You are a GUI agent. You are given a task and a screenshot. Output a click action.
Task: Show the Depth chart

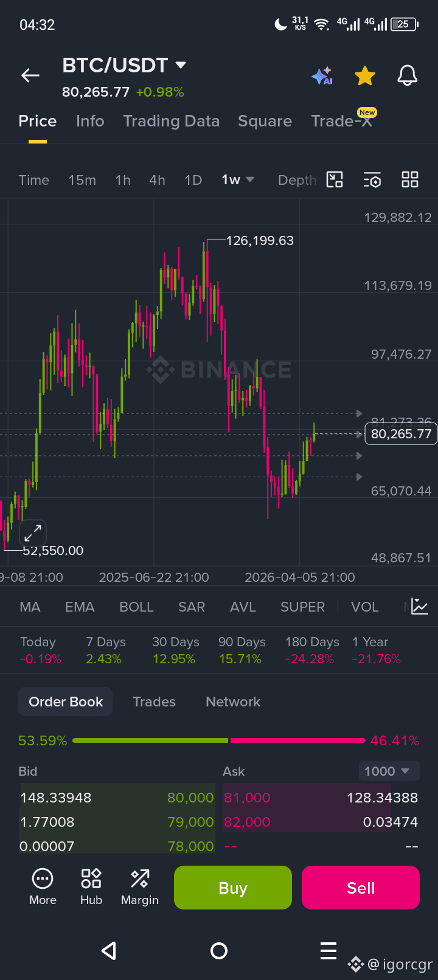[x=297, y=180]
